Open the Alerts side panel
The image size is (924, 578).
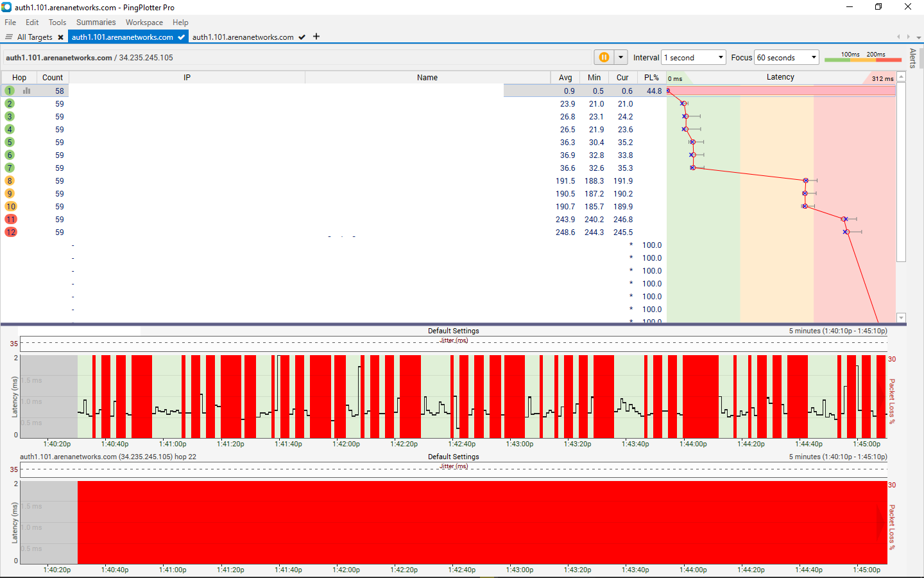click(x=912, y=58)
